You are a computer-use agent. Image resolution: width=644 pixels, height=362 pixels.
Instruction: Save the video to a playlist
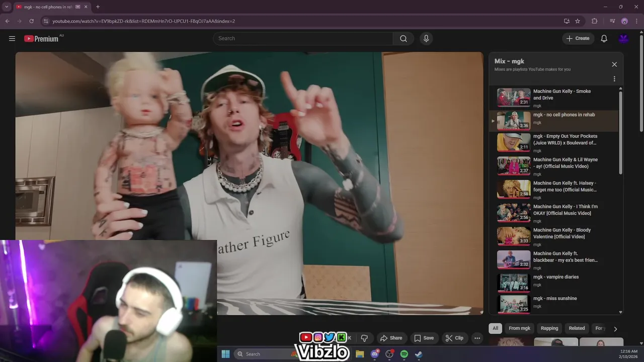tap(424, 338)
